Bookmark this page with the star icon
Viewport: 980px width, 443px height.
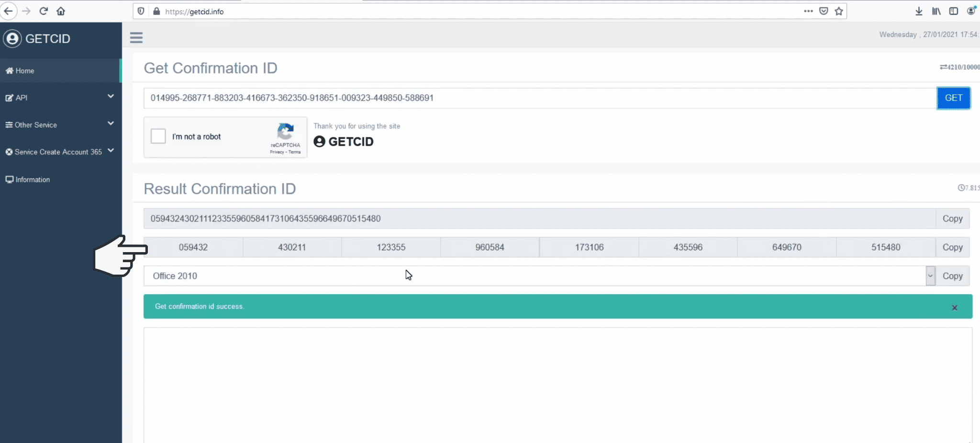click(x=839, y=11)
